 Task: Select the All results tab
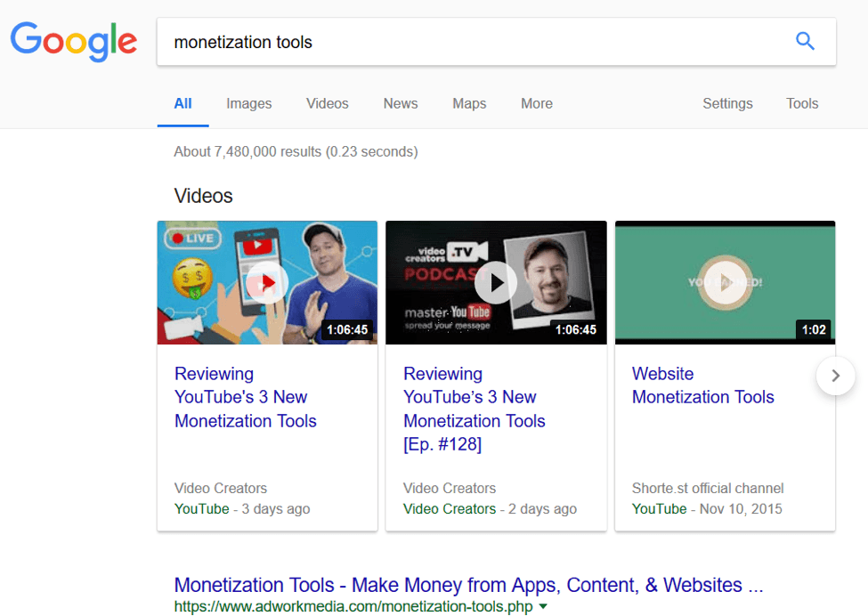coord(183,103)
